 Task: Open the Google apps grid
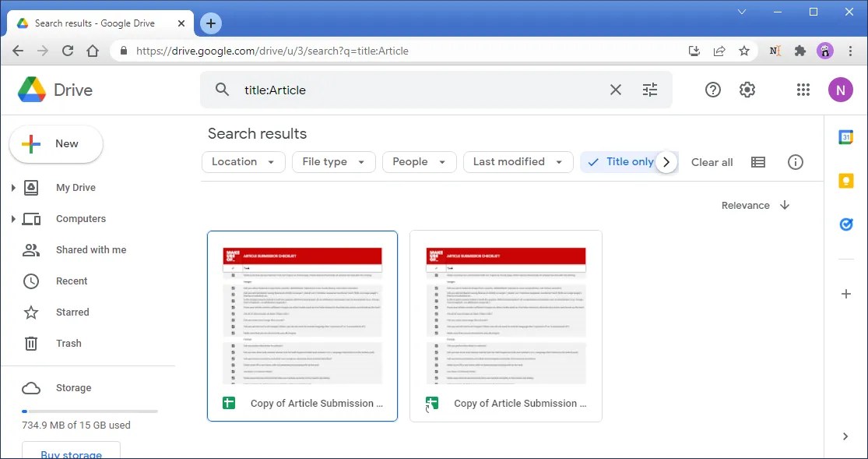[803, 90]
